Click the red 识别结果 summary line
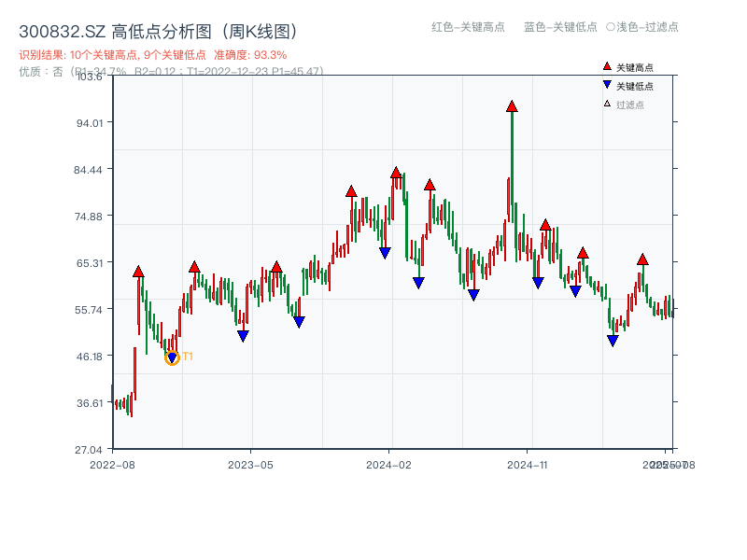The image size is (747, 560). 153,55
